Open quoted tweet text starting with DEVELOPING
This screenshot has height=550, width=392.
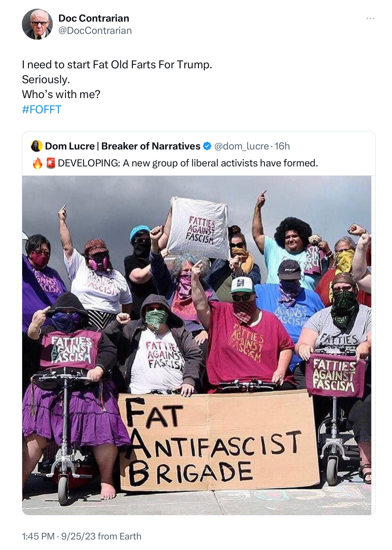(188, 163)
